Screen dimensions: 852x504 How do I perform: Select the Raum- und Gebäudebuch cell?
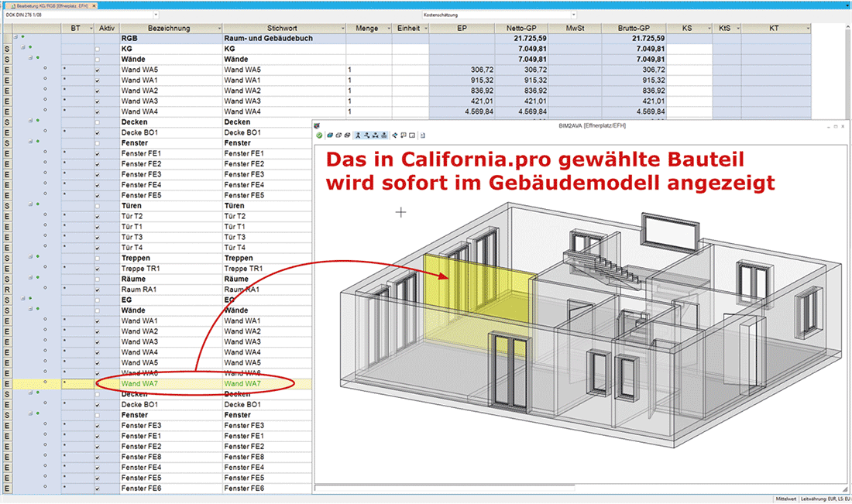(284, 39)
